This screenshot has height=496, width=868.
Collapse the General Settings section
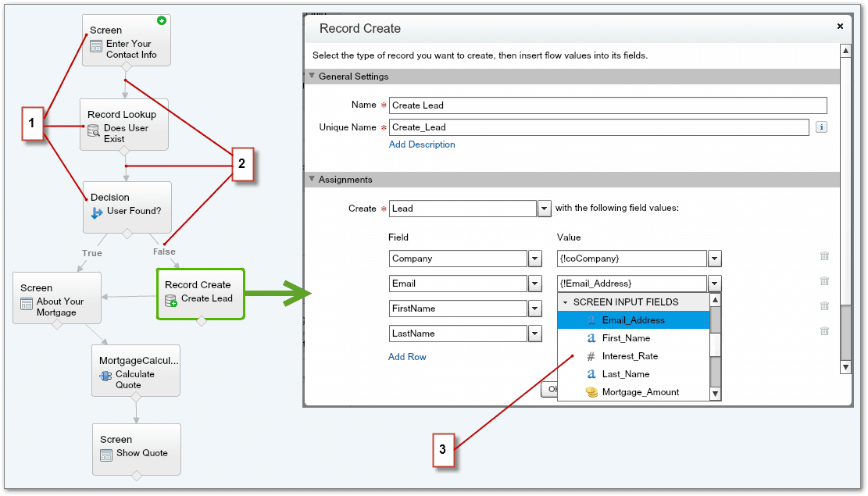[312, 77]
